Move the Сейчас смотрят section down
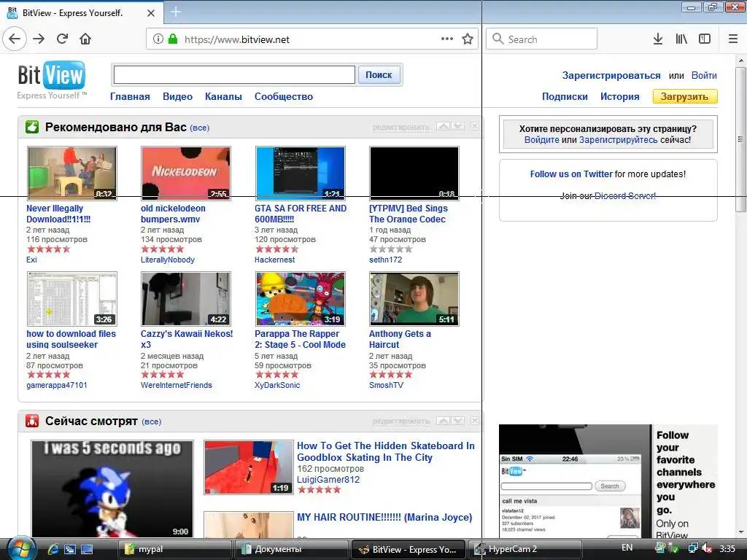The height and width of the screenshot is (560, 747). pos(458,421)
